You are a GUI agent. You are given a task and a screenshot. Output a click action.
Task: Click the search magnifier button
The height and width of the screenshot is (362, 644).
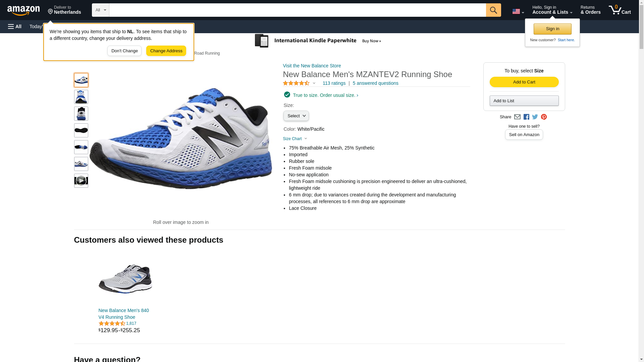[x=493, y=10]
